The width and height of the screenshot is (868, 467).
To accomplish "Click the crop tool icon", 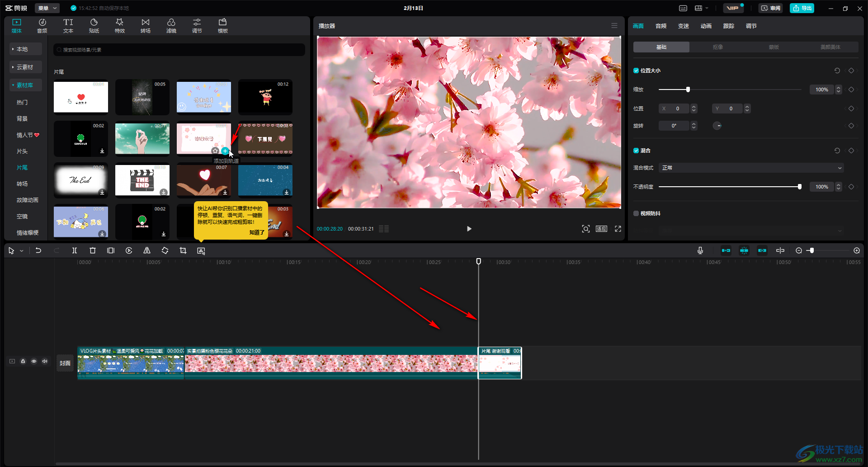I will (183, 250).
